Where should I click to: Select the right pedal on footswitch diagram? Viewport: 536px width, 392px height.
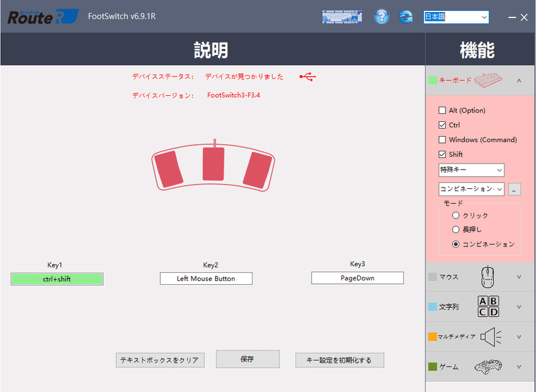[258, 170]
